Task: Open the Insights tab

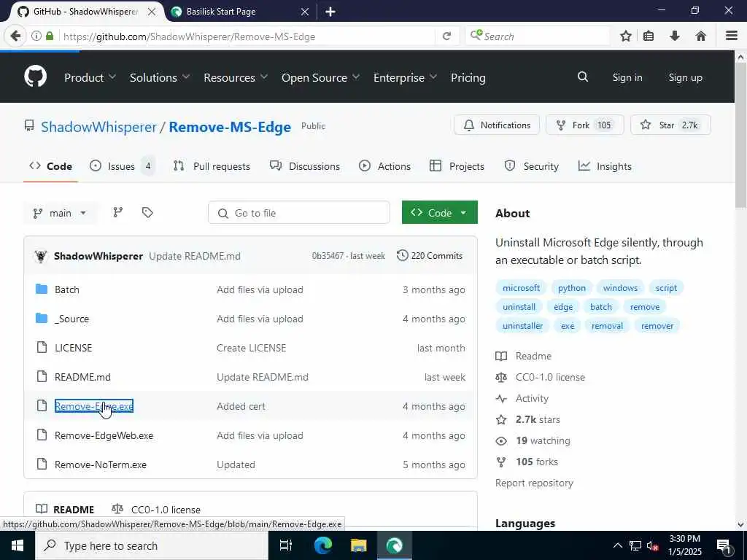Action: coord(605,166)
